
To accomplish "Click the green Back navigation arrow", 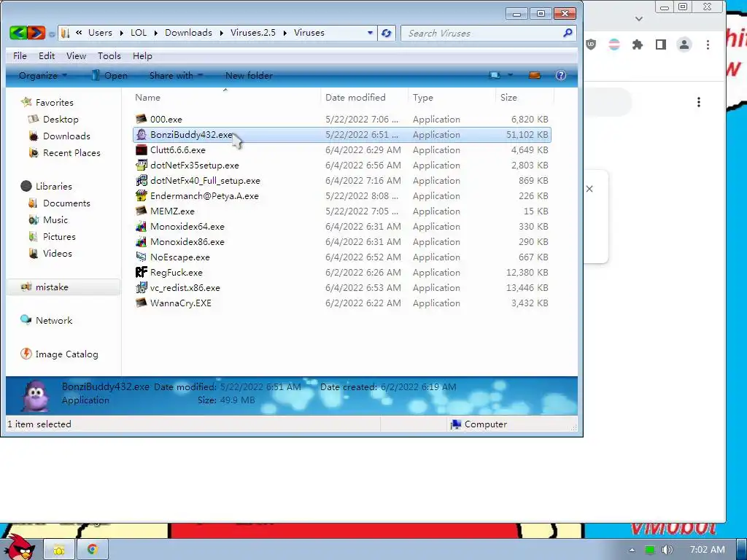I will click(18, 33).
